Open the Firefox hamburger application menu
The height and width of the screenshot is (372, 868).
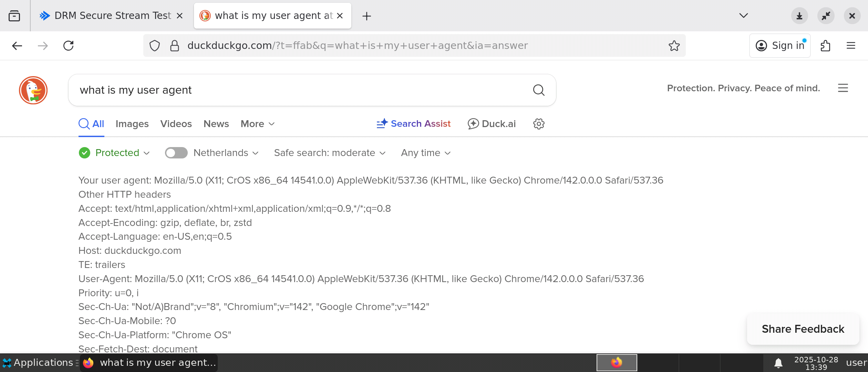[851, 45]
